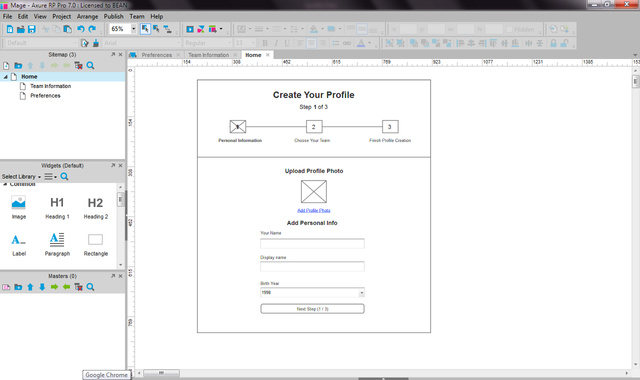640x380 pixels.
Task: Collapse the Home page tree node
Action: tap(6, 77)
